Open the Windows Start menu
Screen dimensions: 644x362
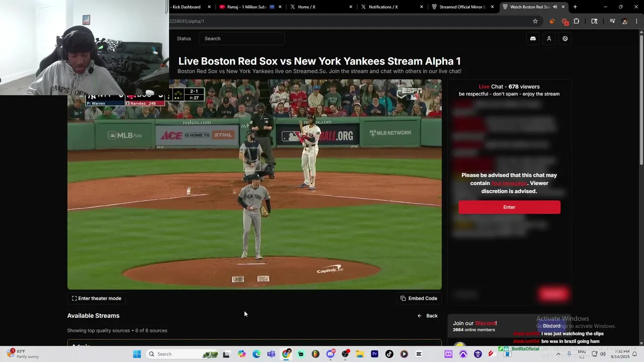click(x=137, y=354)
